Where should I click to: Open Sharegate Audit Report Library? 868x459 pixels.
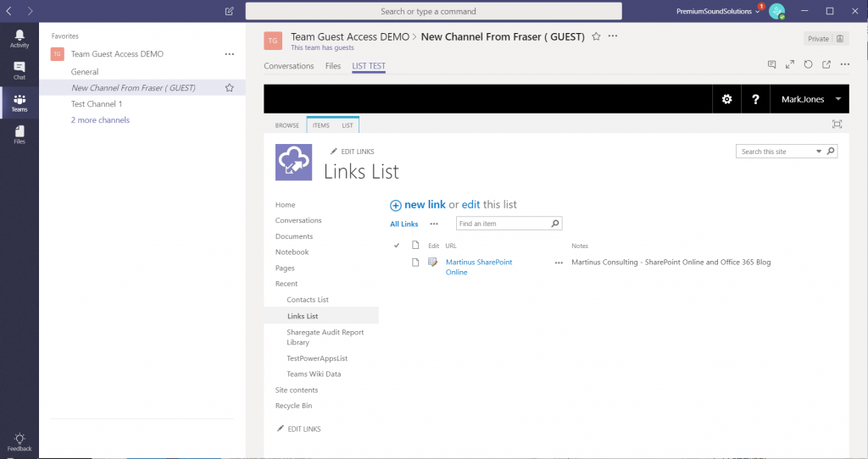click(325, 337)
